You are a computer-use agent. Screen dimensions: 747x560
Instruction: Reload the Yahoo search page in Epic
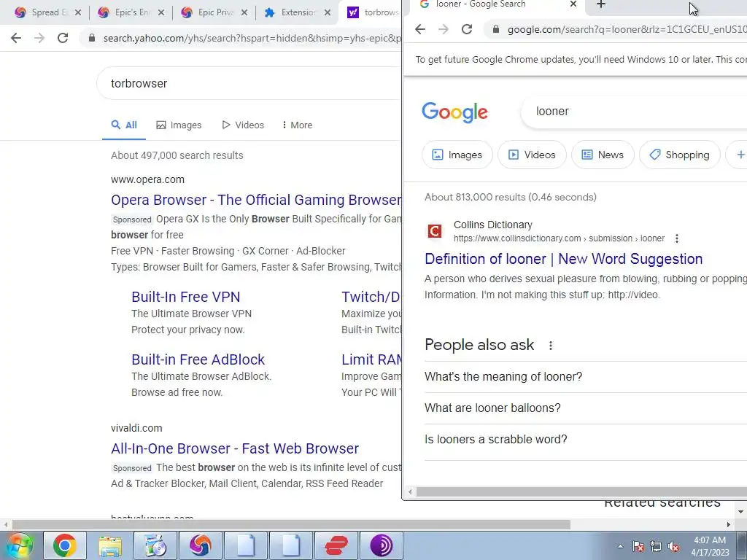(63, 38)
